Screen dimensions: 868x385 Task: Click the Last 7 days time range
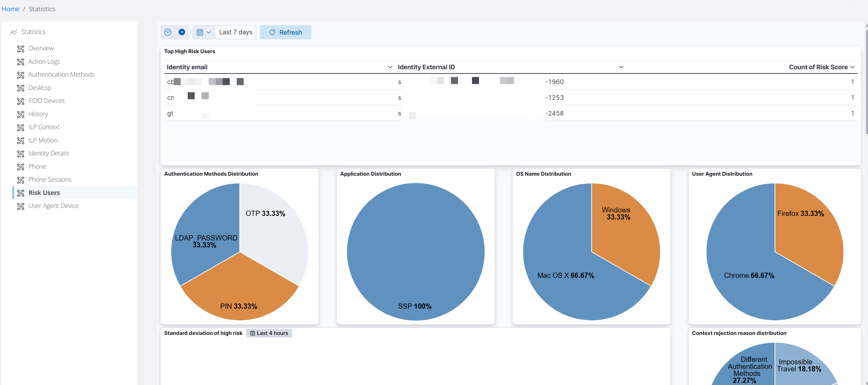click(x=236, y=32)
